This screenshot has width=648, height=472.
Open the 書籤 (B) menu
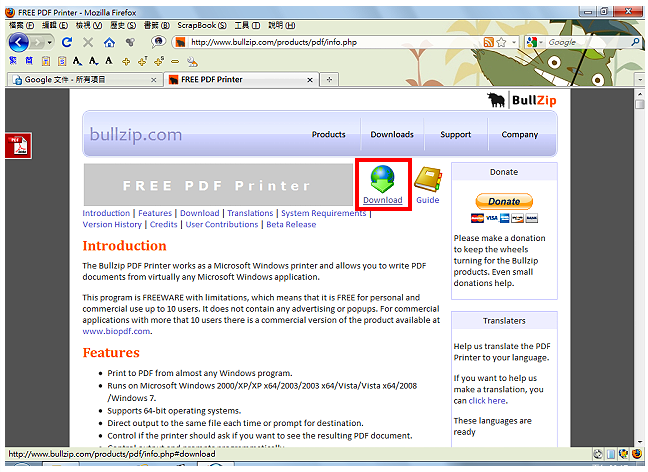(157, 25)
